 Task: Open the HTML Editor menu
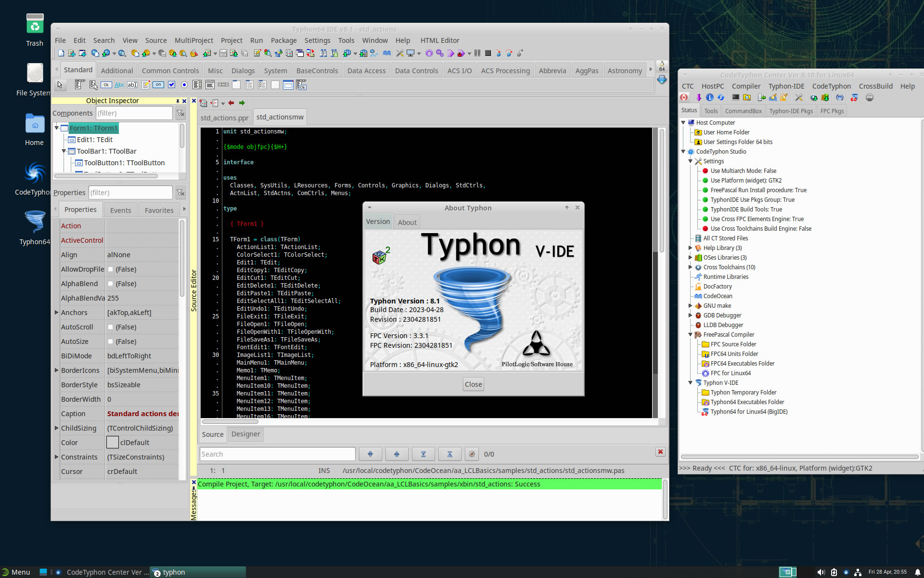pos(439,40)
